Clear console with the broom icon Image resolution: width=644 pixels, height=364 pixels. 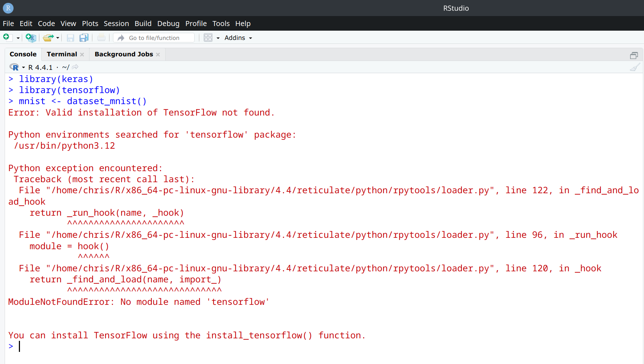coord(634,67)
